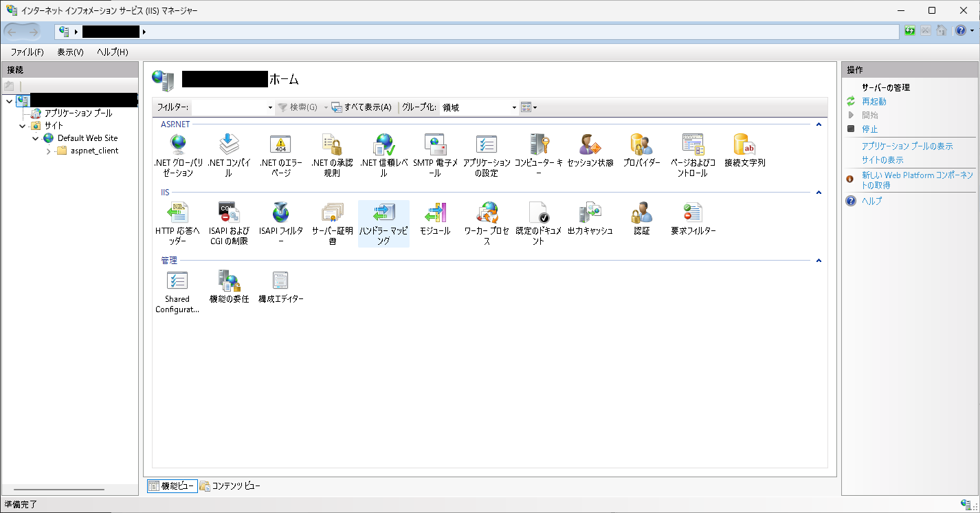Open ワーカー プロセス icon
Image resolution: width=980 pixels, height=513 pixels.
point(487,223)
